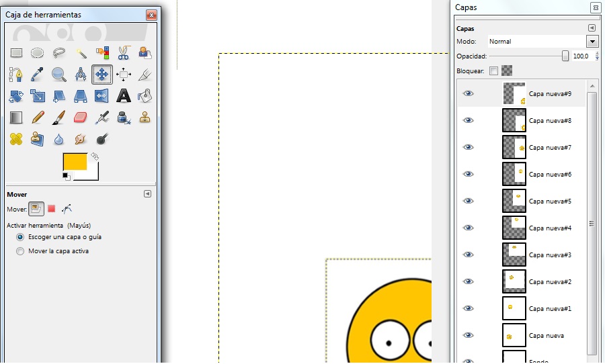Select the Perspective tool
Viewport: 605px width, 364px height.
80,96
